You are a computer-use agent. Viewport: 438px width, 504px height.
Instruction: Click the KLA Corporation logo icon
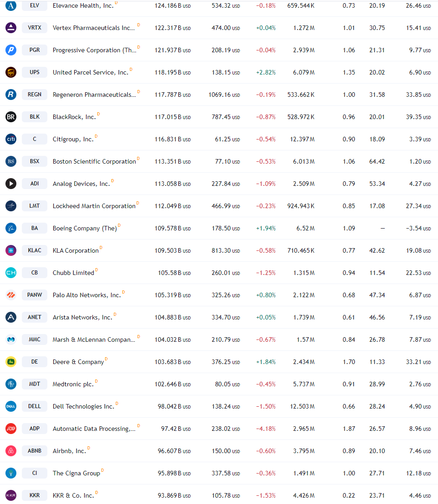pos(11,250)
